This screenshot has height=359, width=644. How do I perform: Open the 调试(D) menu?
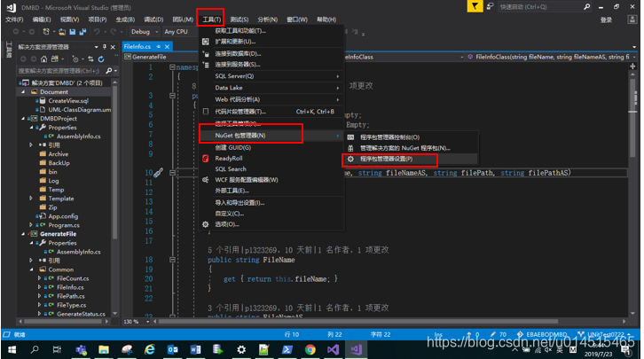pos(153,20)
